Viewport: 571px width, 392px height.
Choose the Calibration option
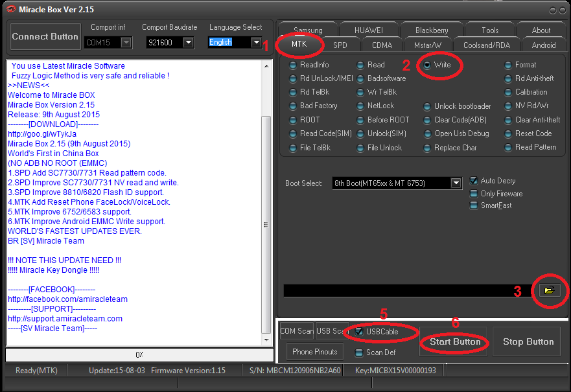[526, 92]
